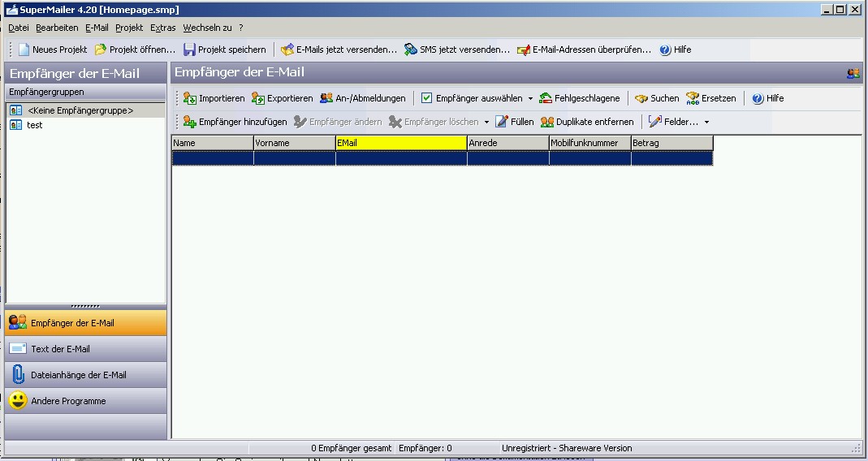Click the Dateianhänge paperclip icon
This screenshot has height=461, width=868.
[18, 375]
